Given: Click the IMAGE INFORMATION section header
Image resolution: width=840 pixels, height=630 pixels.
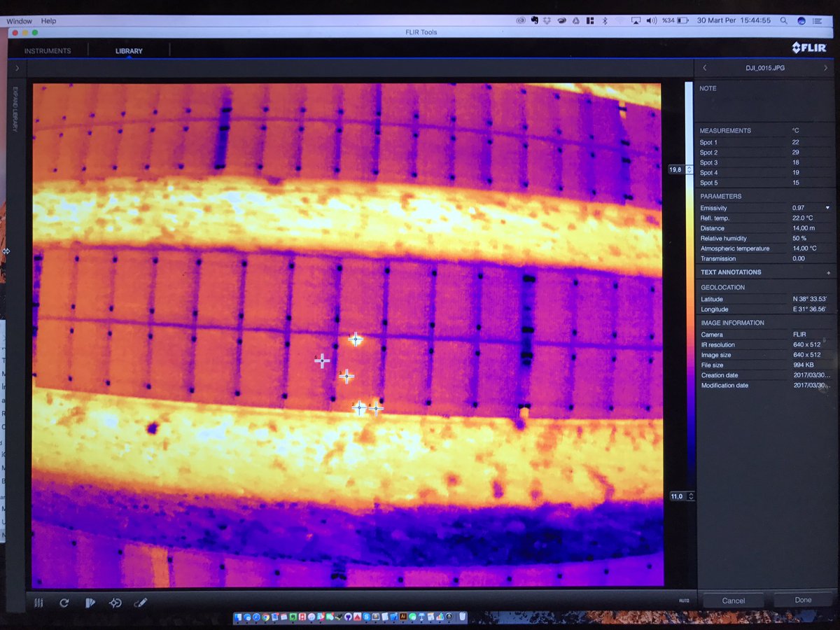Looking at the screenshot, I should point(732,323).
